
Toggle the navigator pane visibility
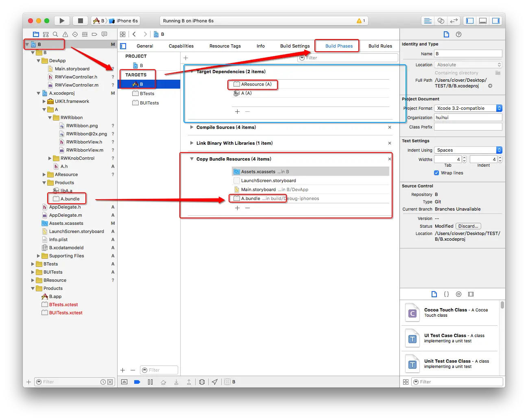470,21
